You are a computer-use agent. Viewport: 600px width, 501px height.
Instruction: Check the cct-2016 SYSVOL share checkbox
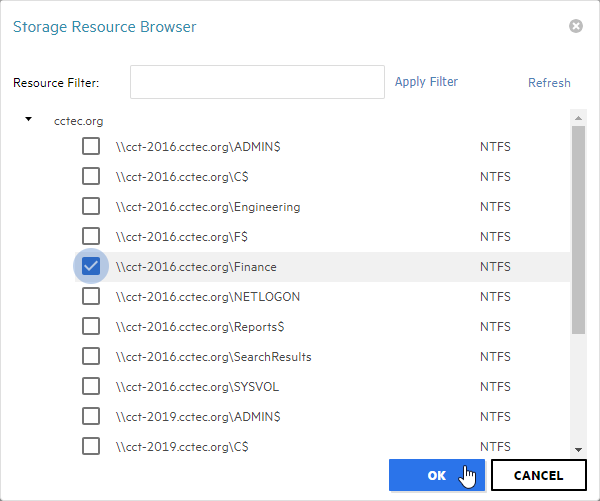[x=91, y=386]
